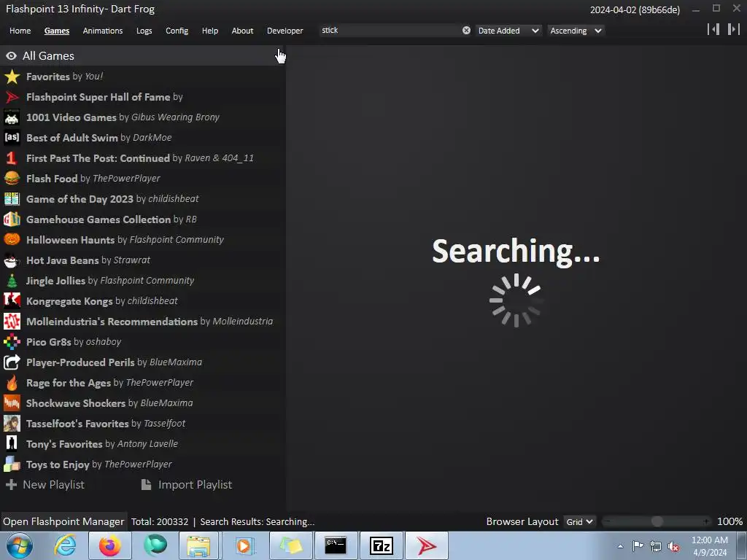Click Open Flashpoint Manager button
This screenshot has width=747, height=560.
[x=63, y=522]
